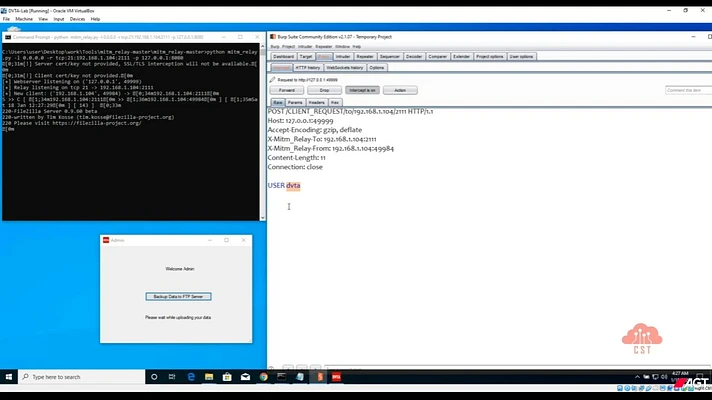Click the pencil icon beside request URL
Image resolution: width=712 pixels, height=400 pixels.
tap(272, 79)
